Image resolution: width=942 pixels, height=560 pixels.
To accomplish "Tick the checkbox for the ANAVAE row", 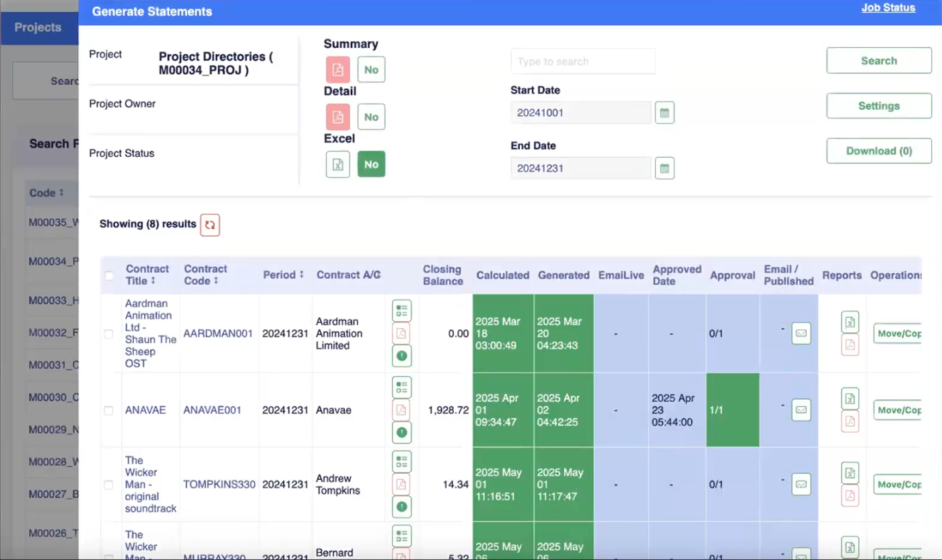I will point(108,411).
